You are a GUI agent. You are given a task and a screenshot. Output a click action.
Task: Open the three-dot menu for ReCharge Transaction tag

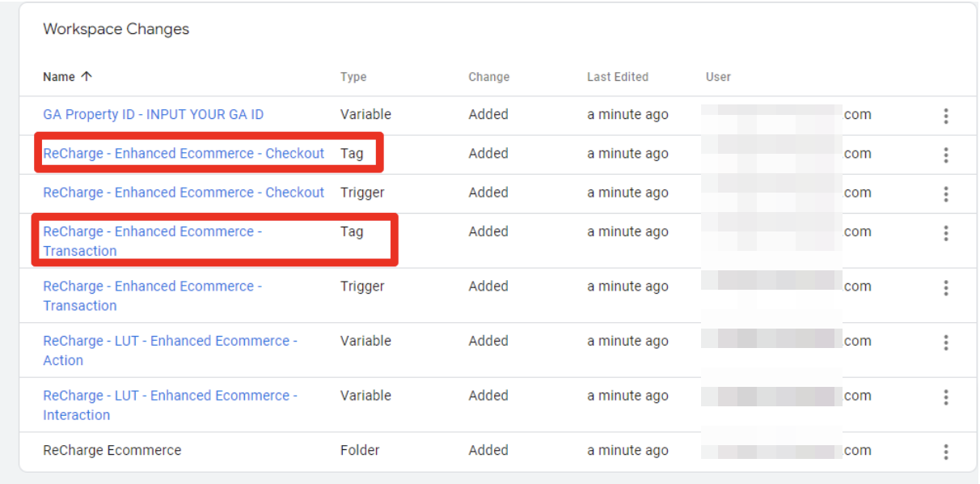[x=945, y=234]
